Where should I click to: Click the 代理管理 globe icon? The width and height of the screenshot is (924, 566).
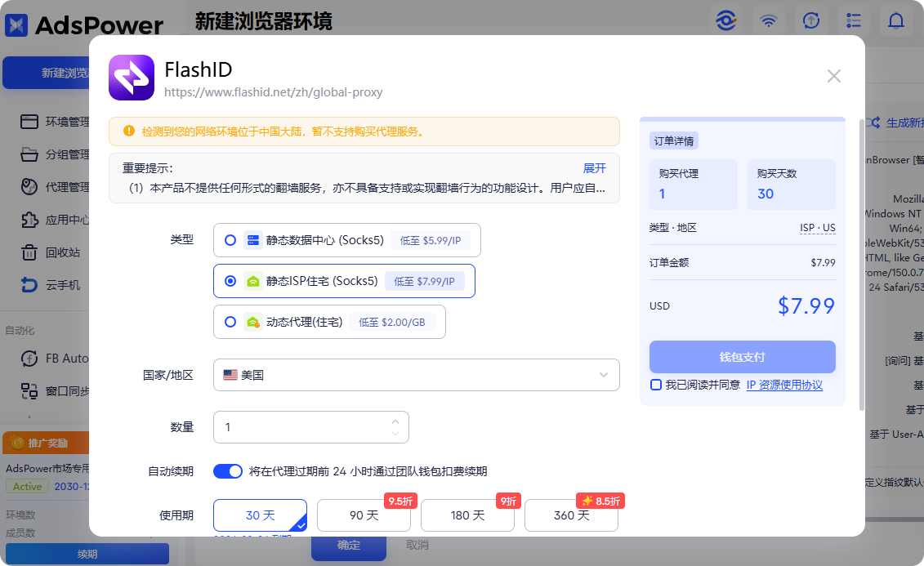tap(29, 187)
